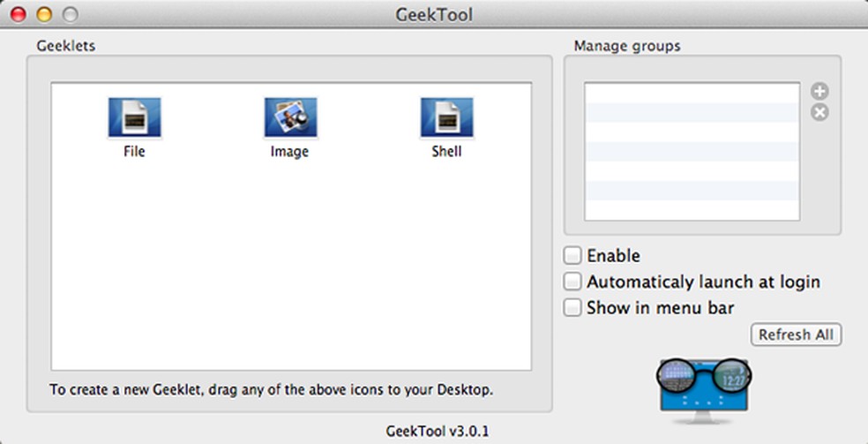Remove group using the x button
This screenshot has height=444, width=868.
pyautogui.click(x=819, y=112)
